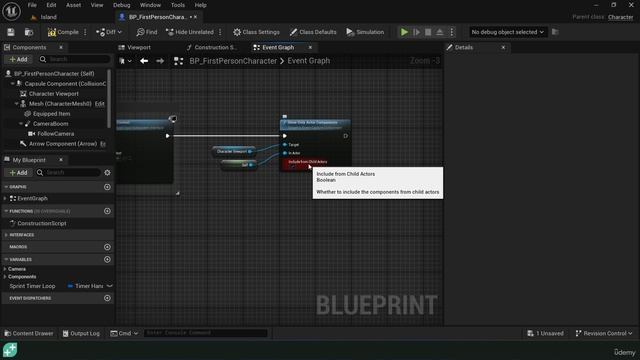640x360 pixels.
Task: Save the current blueprint asset
Action: click(x=11, y=32)
